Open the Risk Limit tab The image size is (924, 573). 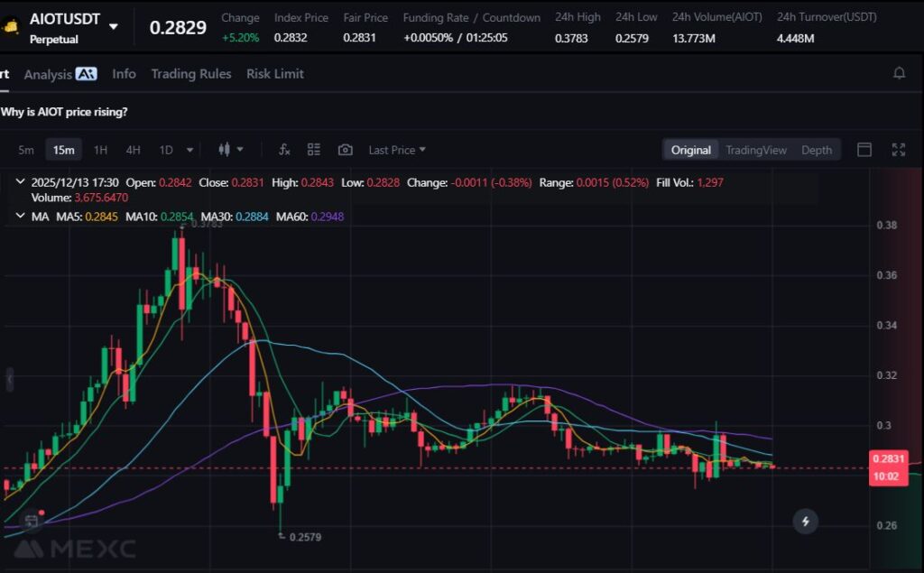pos(275,74)
